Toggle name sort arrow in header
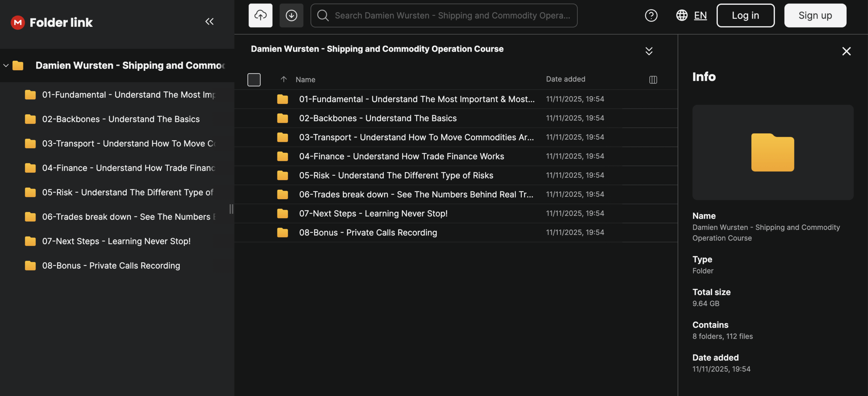The width and height of the screenshot is (868, 396). point(284,79)
